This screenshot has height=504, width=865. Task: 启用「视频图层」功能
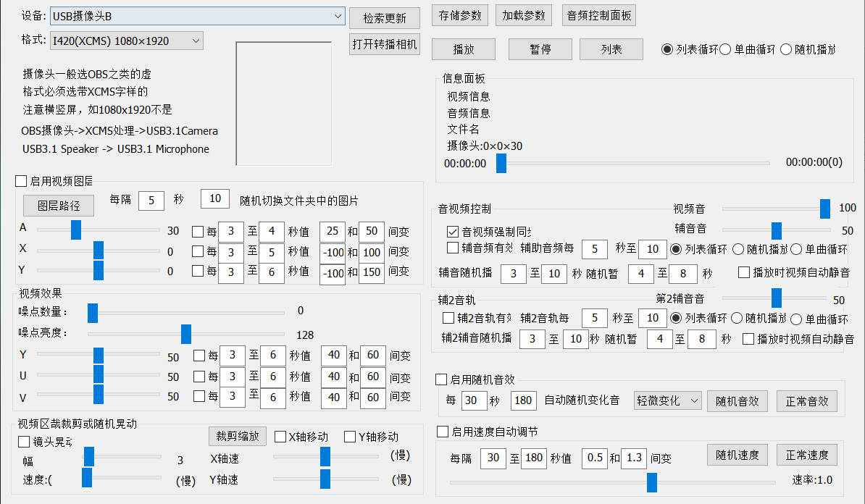(20, 180)
